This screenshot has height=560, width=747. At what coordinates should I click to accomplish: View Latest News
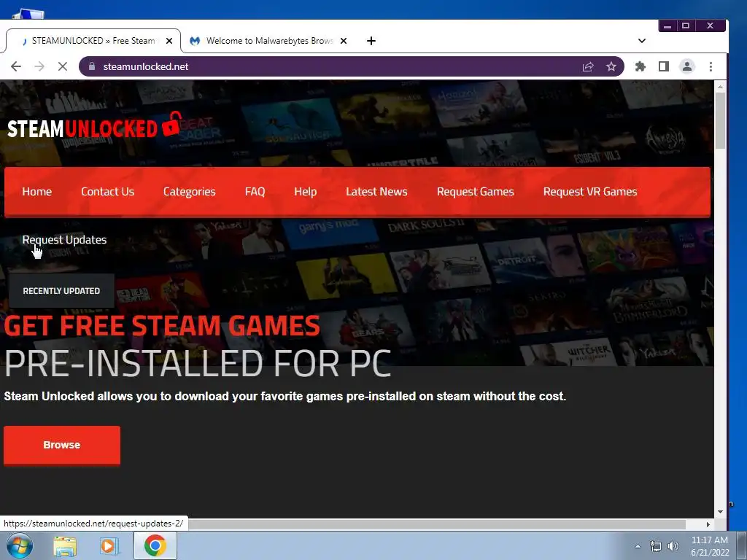pyautogui.click(x=376, y=192)
